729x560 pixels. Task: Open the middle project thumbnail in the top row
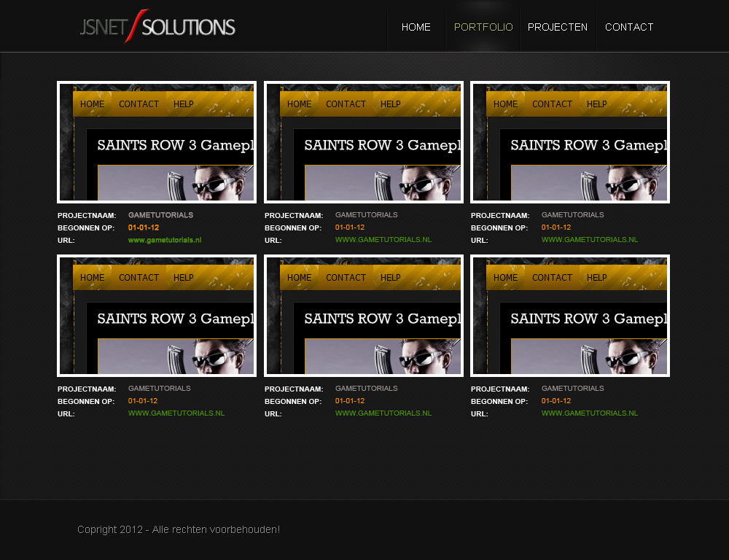(364, 142)
